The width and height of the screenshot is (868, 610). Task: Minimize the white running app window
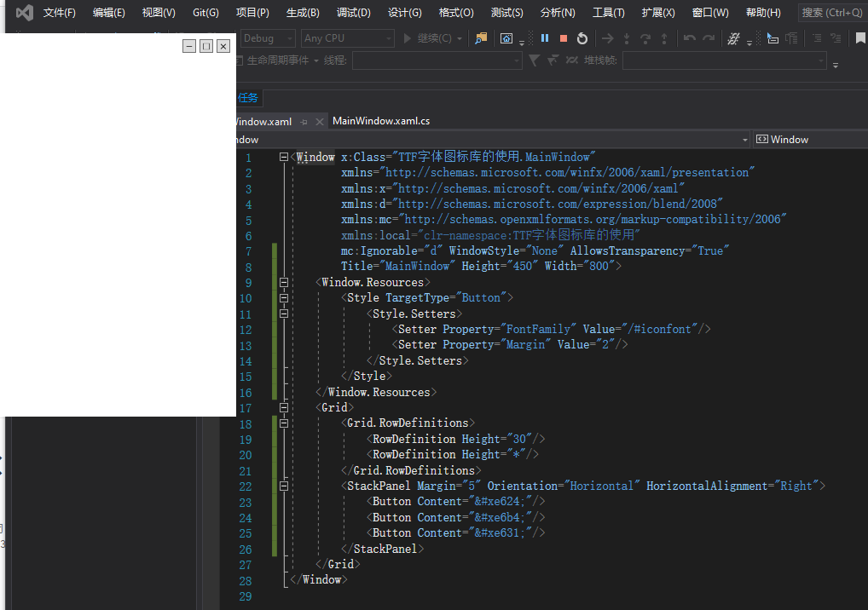[x=189, y=46]
